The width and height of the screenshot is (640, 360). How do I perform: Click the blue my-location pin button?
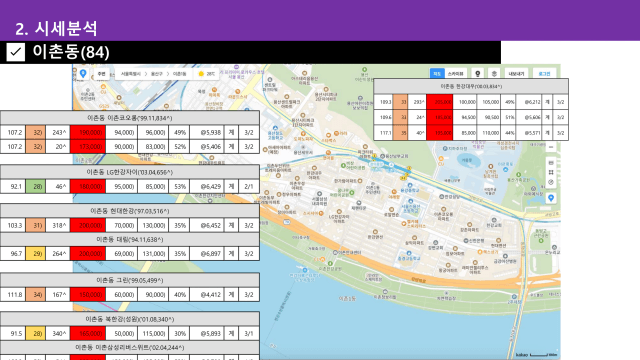tap(551, 198)
